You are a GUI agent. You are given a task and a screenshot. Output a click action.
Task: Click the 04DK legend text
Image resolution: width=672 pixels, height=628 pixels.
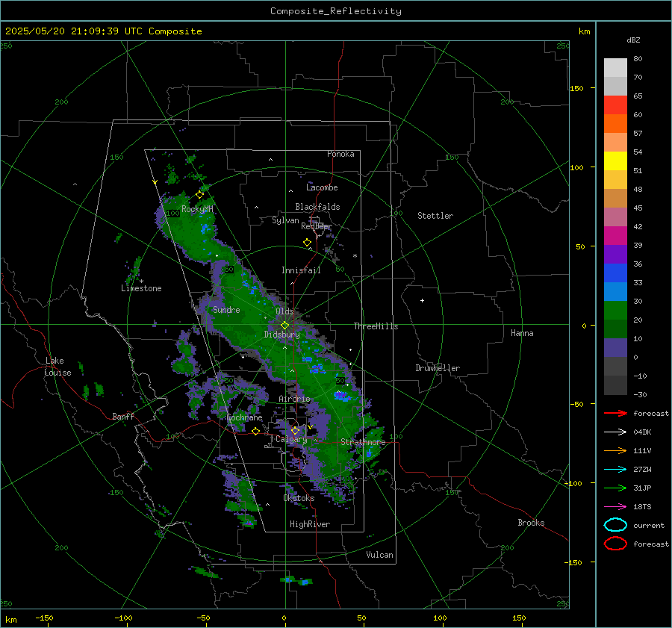(642, 432)
